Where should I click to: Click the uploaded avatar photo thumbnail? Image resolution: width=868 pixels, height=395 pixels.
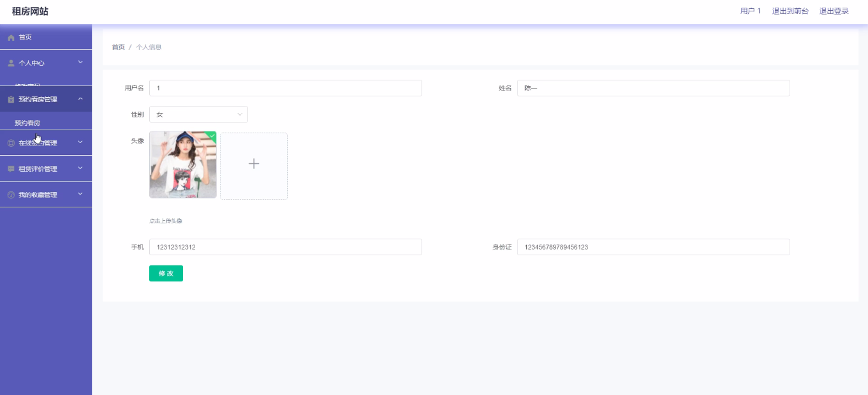183,165
